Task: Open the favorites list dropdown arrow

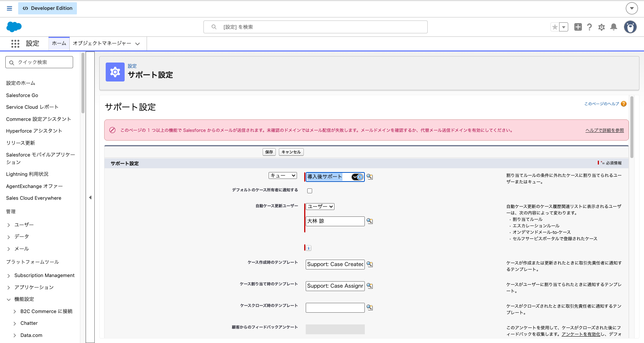Action: pyautogui.click(x=564, y=27)
